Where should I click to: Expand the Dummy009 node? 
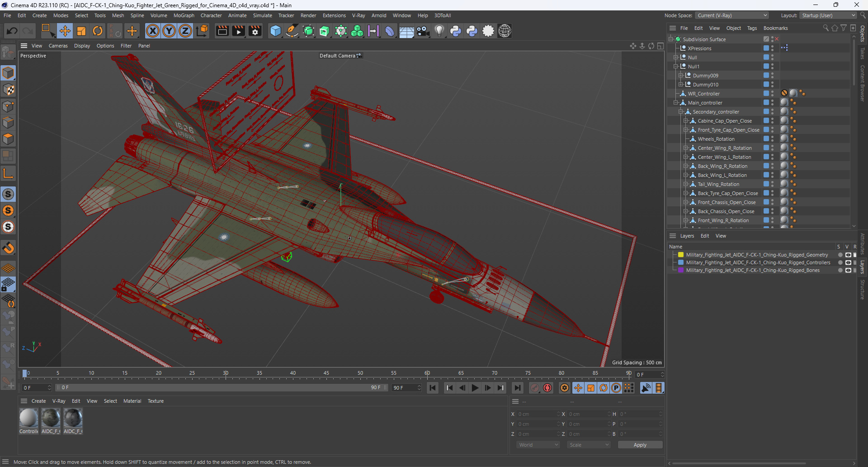coord(681,76)
